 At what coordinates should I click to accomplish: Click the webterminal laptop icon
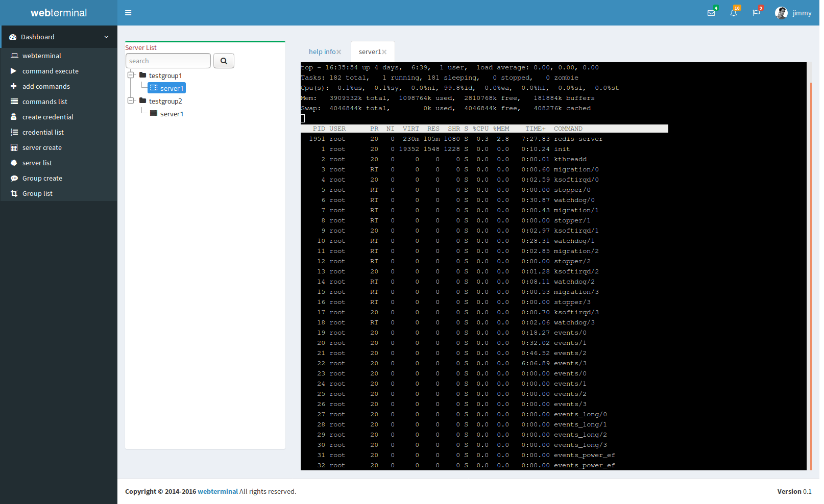click(14, 56)
